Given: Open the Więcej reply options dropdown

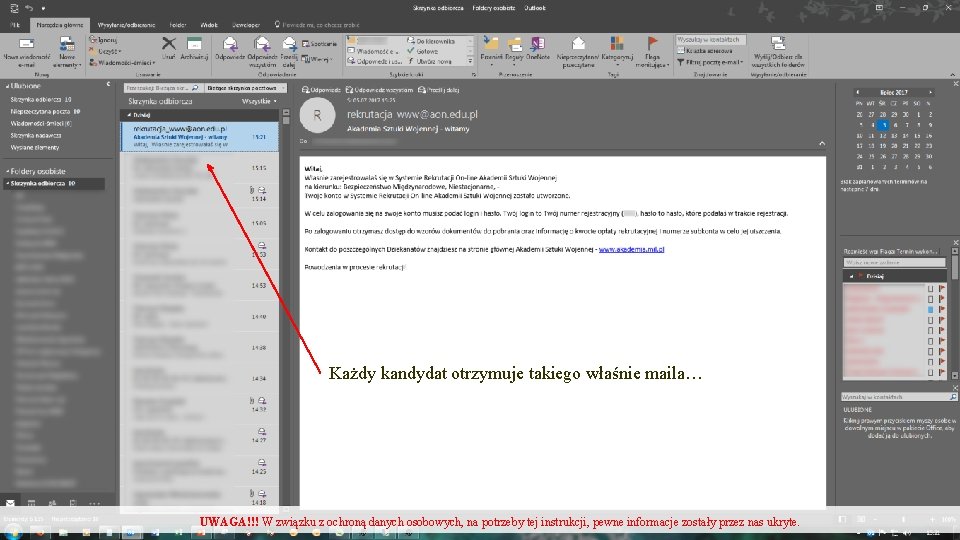Looking at the screenshot, I should (x=317, y=59).
